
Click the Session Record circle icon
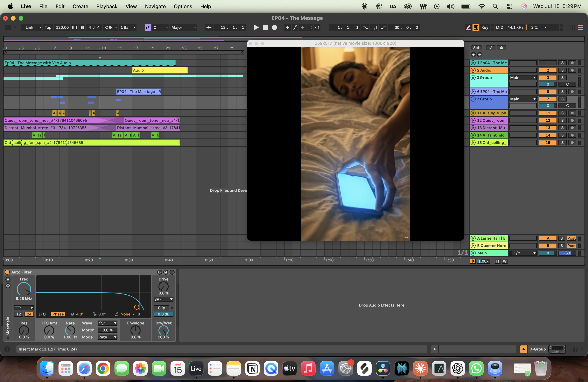click(x=317, y=27)
